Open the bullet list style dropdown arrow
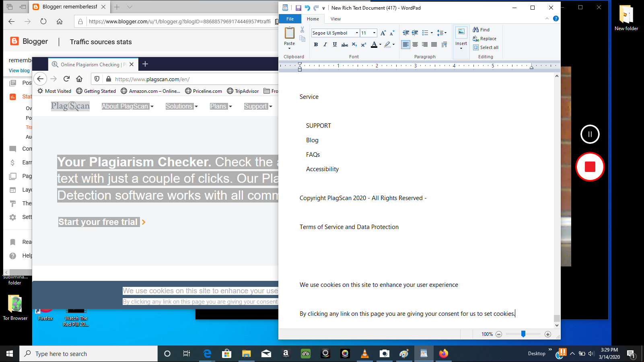Screen dimensions: 644x362 click(x=432, y=33)
